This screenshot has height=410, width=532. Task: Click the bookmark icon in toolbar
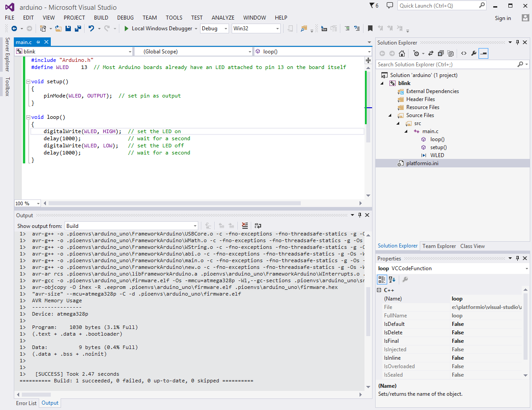[370, 28]
